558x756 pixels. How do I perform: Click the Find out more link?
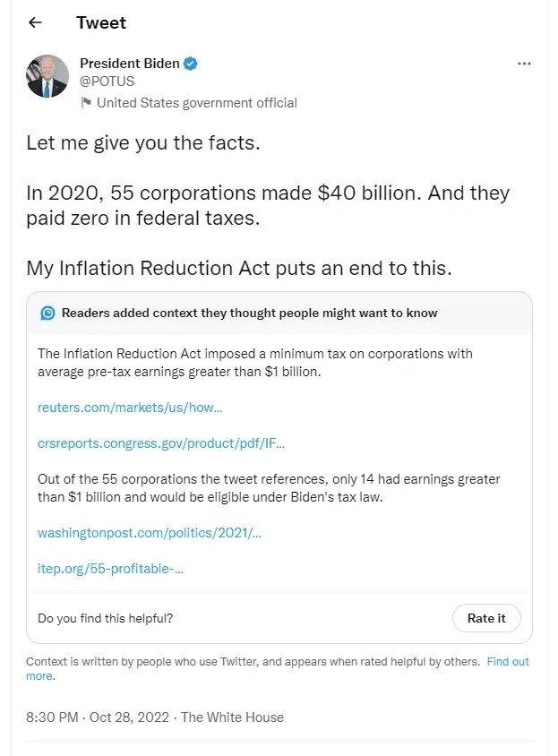click(507, 662)
